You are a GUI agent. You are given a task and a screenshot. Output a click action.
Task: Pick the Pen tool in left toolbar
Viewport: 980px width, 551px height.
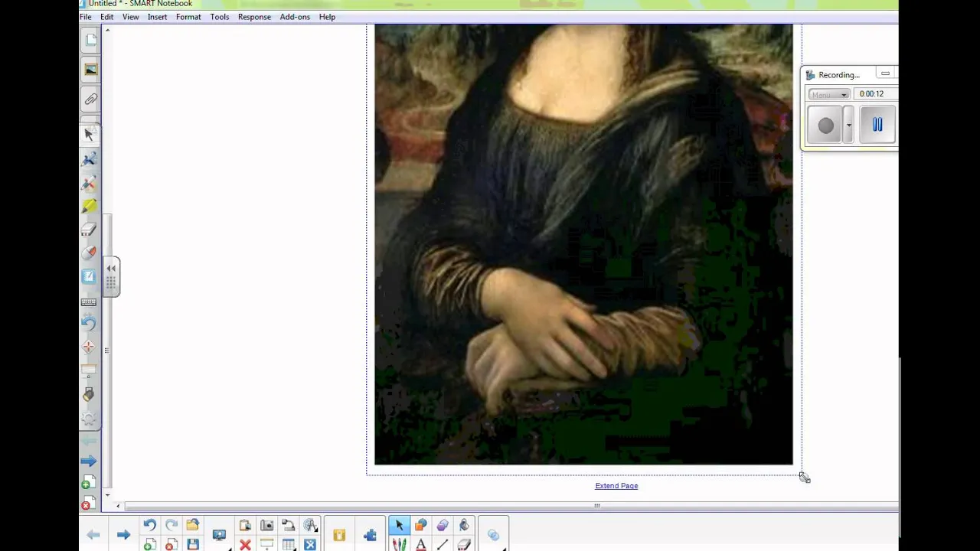coord(89,159)
